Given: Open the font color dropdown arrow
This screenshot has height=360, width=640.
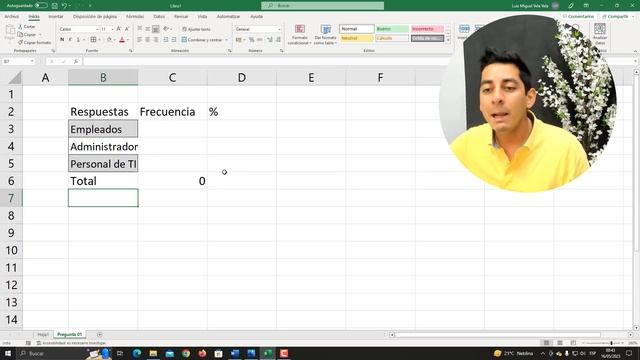Looking at the screenshot, I should 128,40.
